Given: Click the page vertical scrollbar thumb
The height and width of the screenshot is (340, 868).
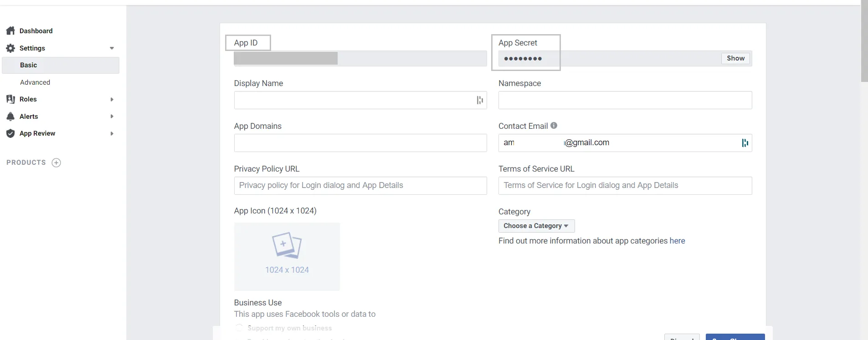Looking at the screenshot, I should coord(864,41).
